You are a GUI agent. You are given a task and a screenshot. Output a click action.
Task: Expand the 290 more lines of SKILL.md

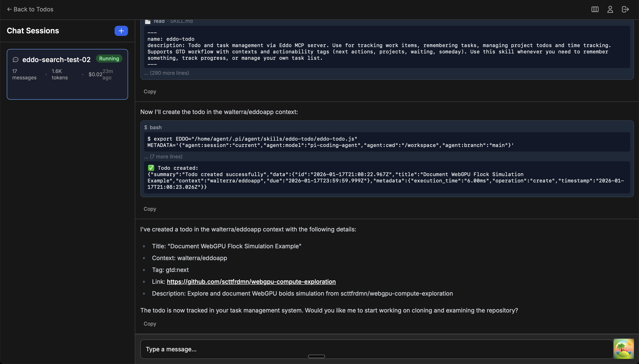(166, 73)
